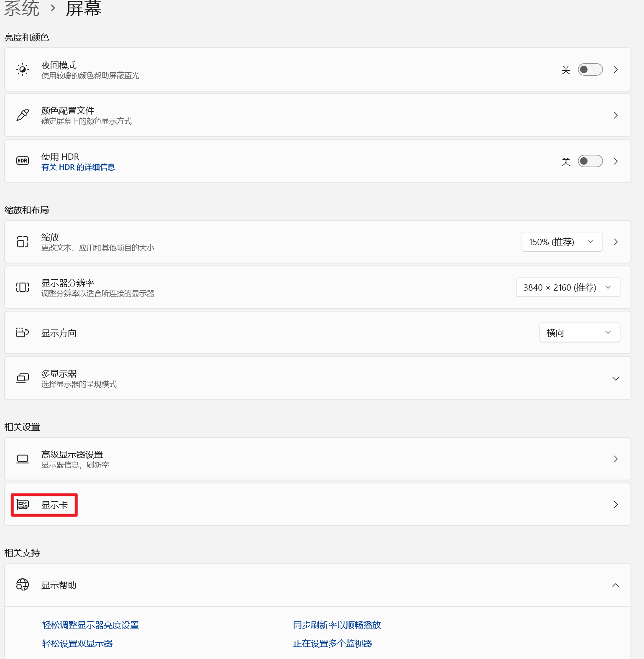Click the Scale (缩放) icon
The width and height of the screenshot is (644, 659).
[x=23, y=242]
